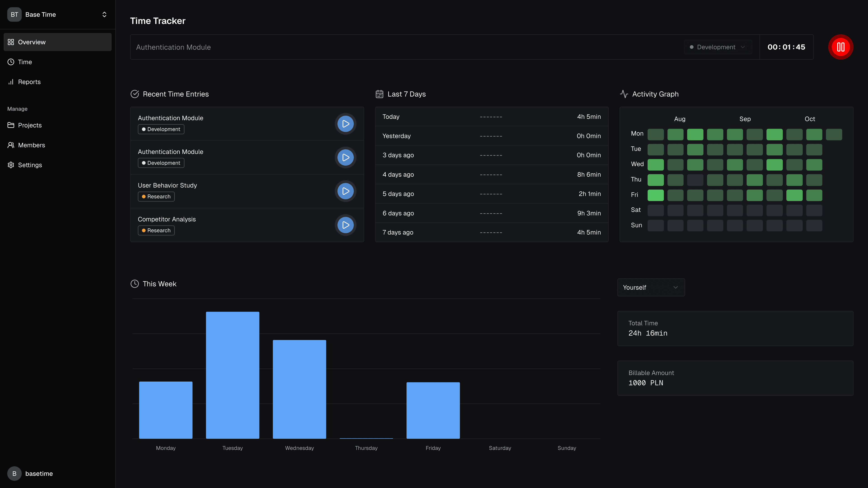This screenshot has height=488, width=868.
Task: Click the Members people icon
Action: point(11,145)
